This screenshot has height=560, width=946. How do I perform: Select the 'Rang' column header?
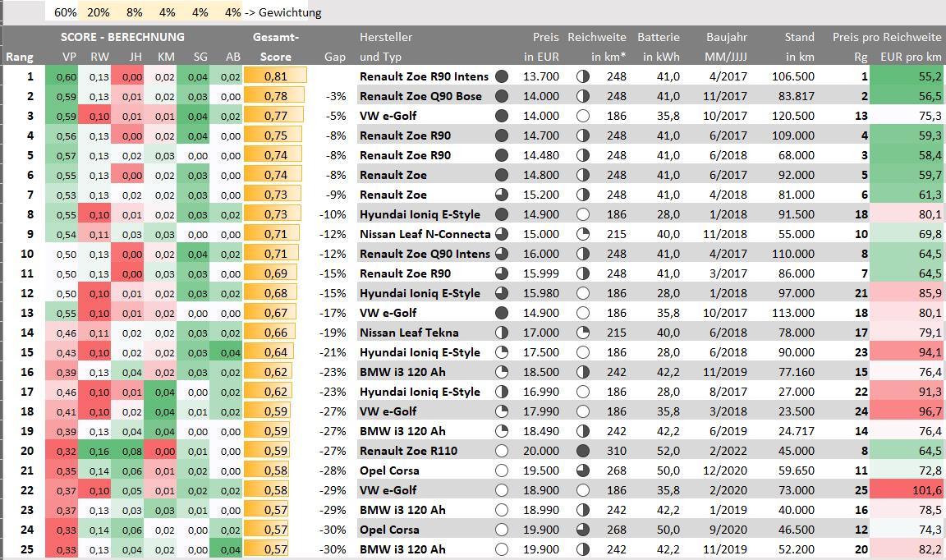tap(20, 57)
